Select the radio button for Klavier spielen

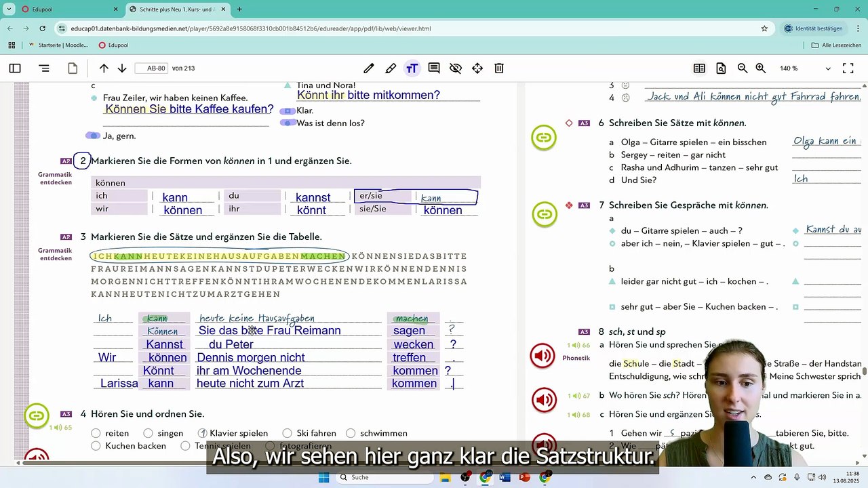[x=202, y=433]
